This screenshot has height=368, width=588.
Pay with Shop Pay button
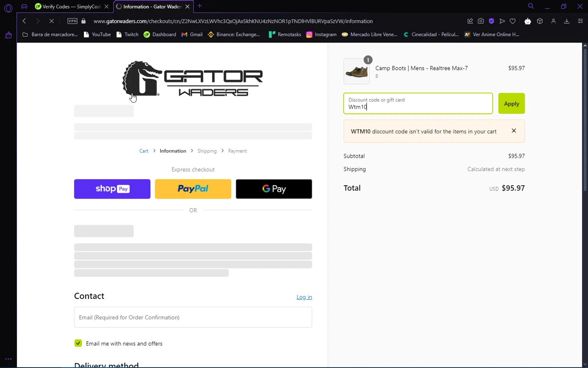click(x=112, y=189)
